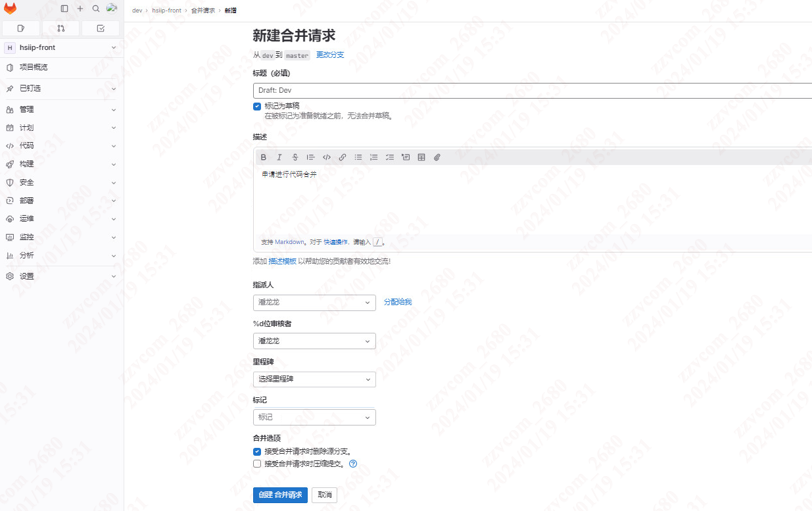
Task: Open 项目概览 in the sidebar
Action: coord(62,67)
